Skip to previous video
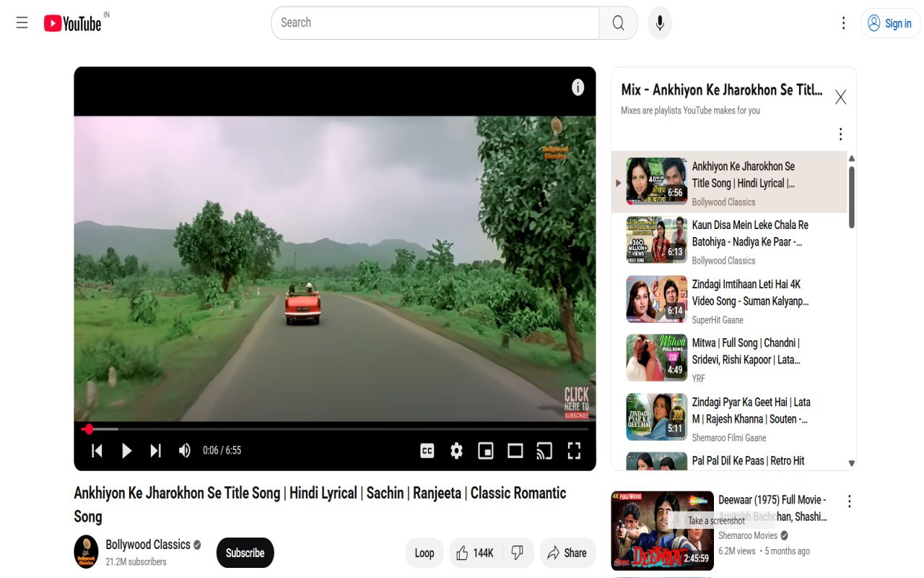Screen dimensions: 924x578 click(x=97, y=451)
